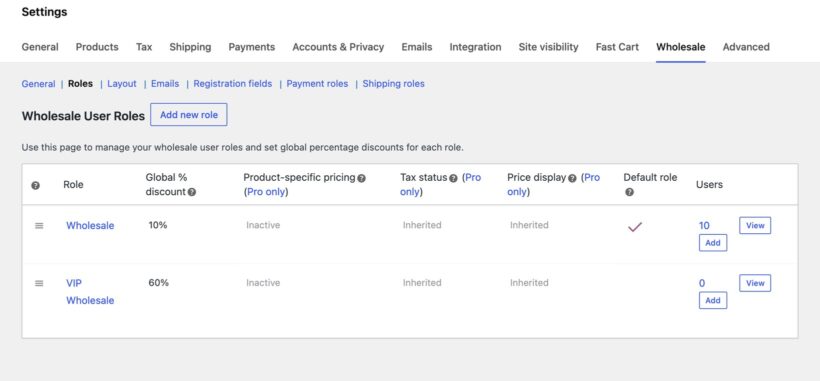
Task: Click Add new role button
Action: click(189, 114)
